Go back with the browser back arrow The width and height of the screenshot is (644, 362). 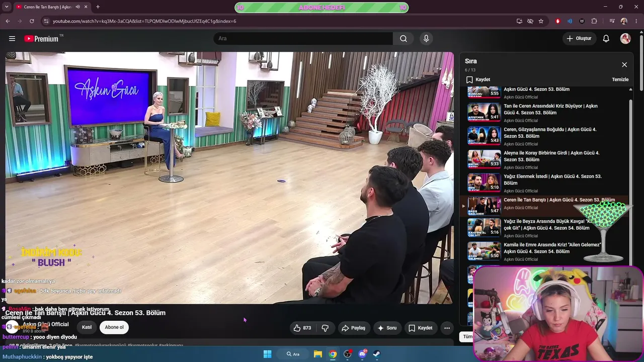8,21
